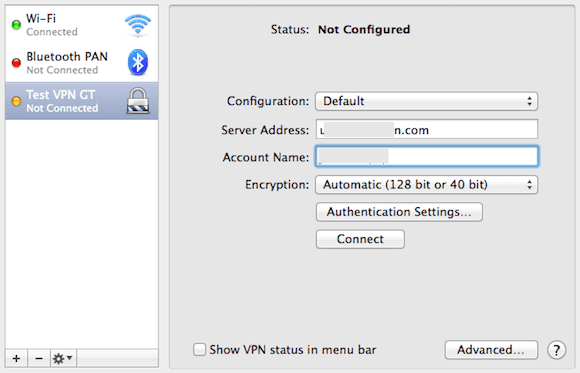Open the Advanced settings
This screenshot has width=580, height=373.
click(x=491, y=350)
